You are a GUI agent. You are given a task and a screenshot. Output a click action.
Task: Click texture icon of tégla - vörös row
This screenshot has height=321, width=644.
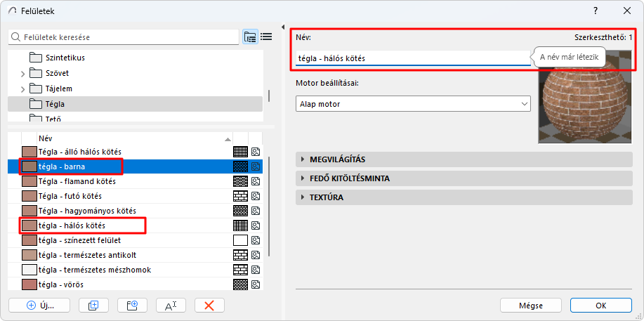click(x=256, y=284)
